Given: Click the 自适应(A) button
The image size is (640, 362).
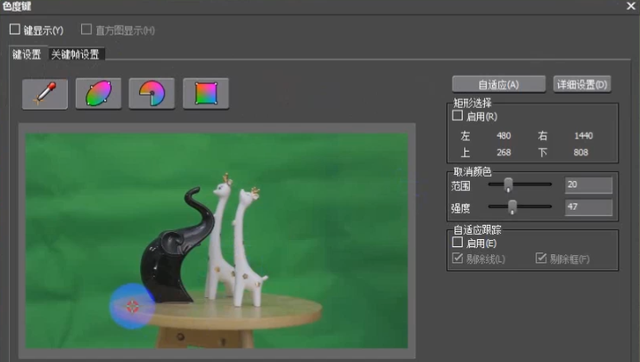Looking at the screenshot, I should click(499, 84).
